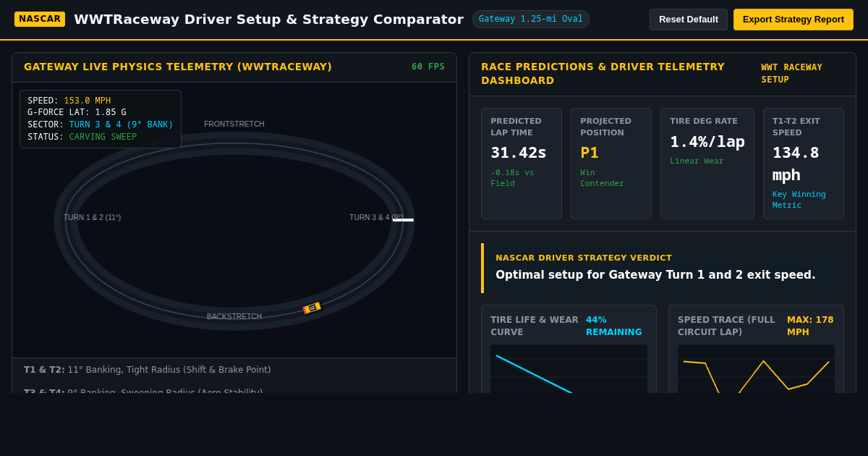This screenshot has width=868, height=456.
Task: Click the STATUS Carving Sweep readout
Action: coord(82,137)
